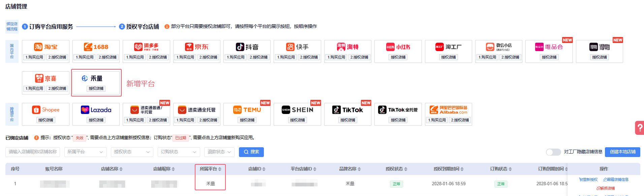Select the 绑定店铺流程 tab
Viewport: 644px width, 196px height.
click(x=12, y=27)
